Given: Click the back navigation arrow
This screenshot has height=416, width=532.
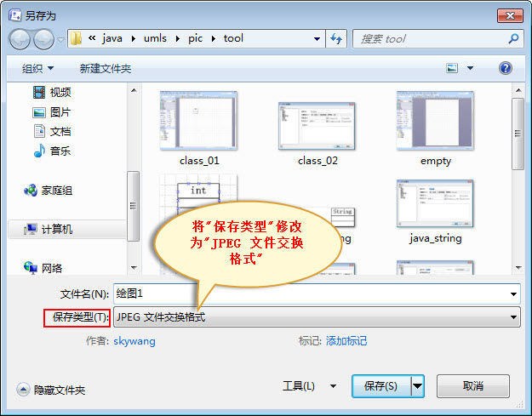Looking at the screenshot, I should click(20, 39).
